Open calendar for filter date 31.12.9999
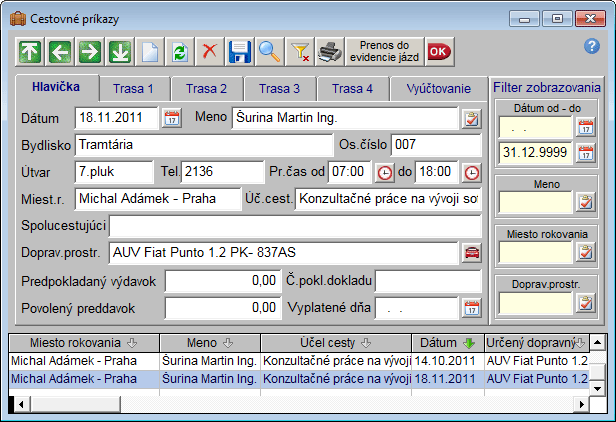Screen dimensions: 616x422 coord(586,153)
